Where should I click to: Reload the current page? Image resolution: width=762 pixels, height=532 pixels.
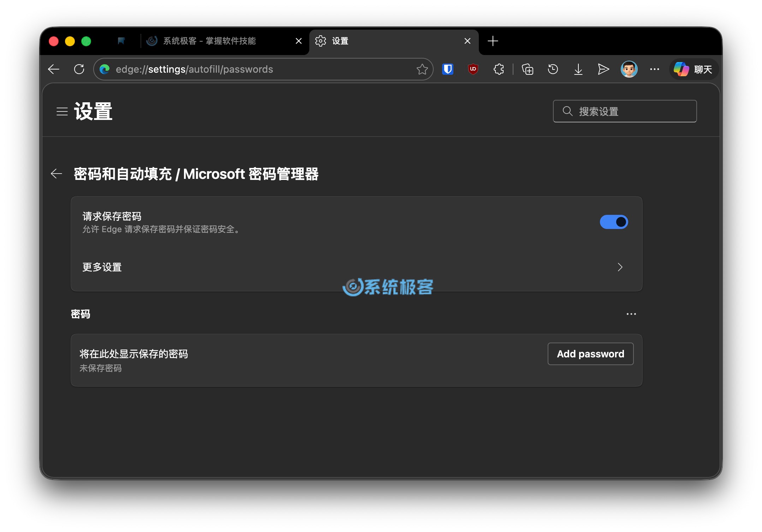pos(79,69)
